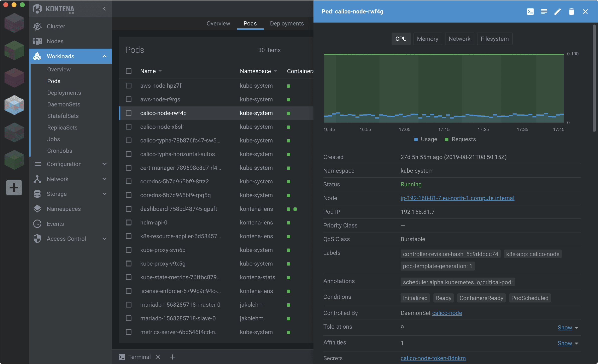Check the aws-node-hpz7f pod checkbox
Screen dimensions: 598x364
(128, 85)
